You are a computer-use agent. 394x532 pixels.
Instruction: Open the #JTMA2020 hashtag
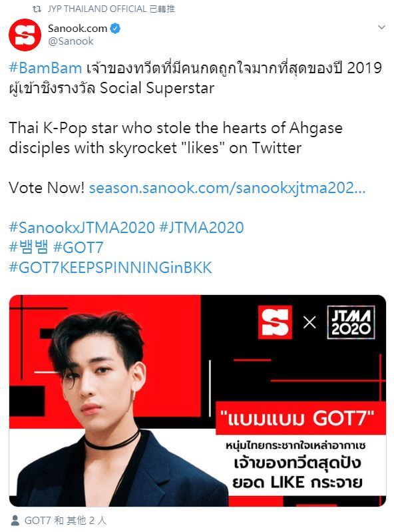(x=202, y=227)
